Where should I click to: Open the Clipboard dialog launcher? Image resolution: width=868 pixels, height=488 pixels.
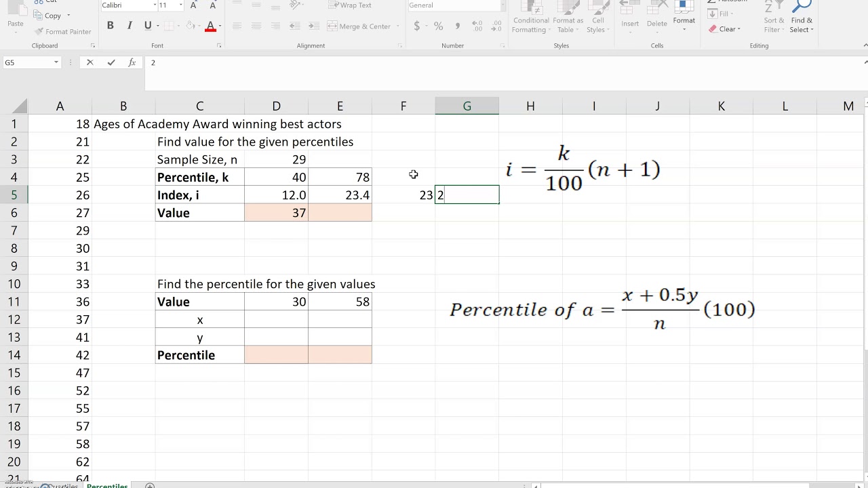coord(93,45)
